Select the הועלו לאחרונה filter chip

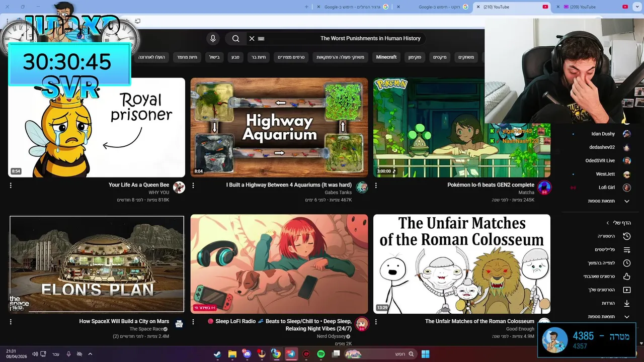tap(152, 57)
